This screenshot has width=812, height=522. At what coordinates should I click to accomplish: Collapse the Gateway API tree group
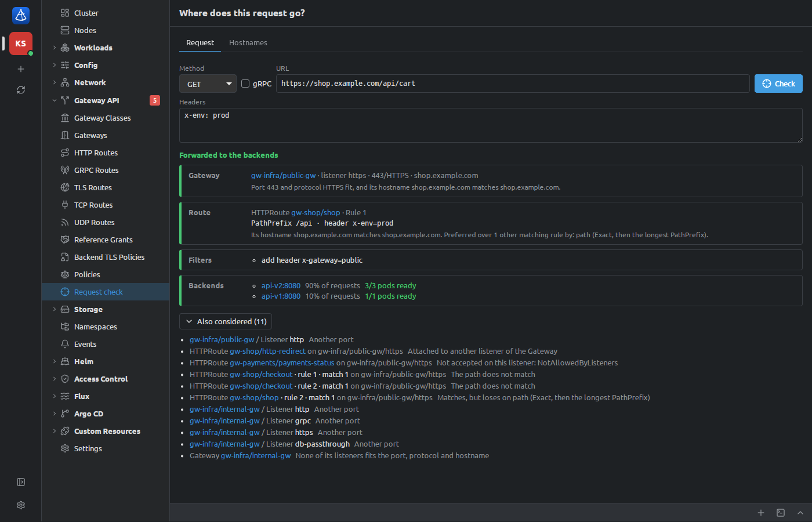click(55, 100)
